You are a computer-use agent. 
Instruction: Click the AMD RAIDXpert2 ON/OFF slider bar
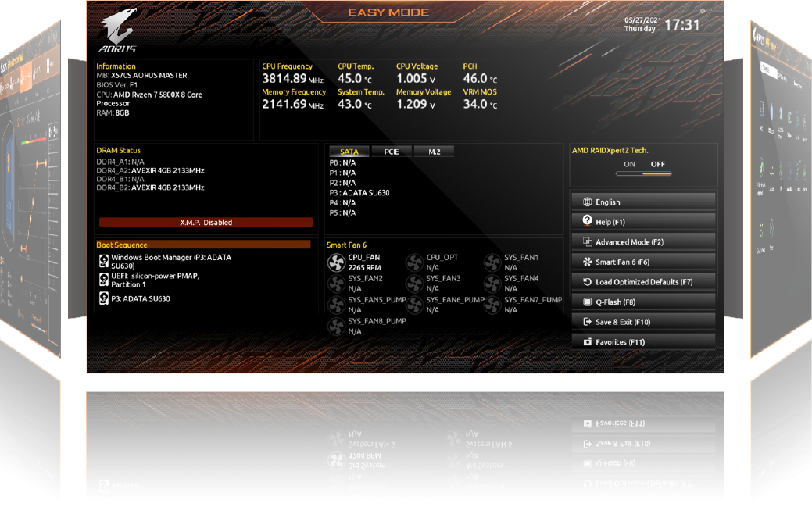(644, 174)
